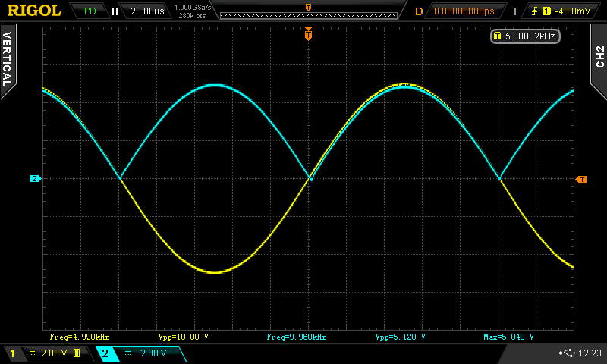This screenshot has width=607, height=364.
Task: Select the trigger level -40.0mV field
Action: [x=564, y=11]
